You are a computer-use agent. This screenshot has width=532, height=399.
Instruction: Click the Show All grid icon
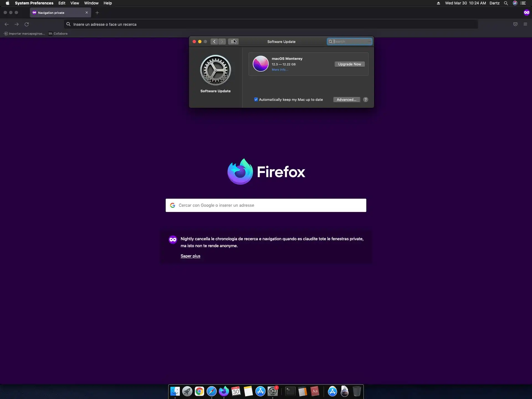(x=233, y=42)
